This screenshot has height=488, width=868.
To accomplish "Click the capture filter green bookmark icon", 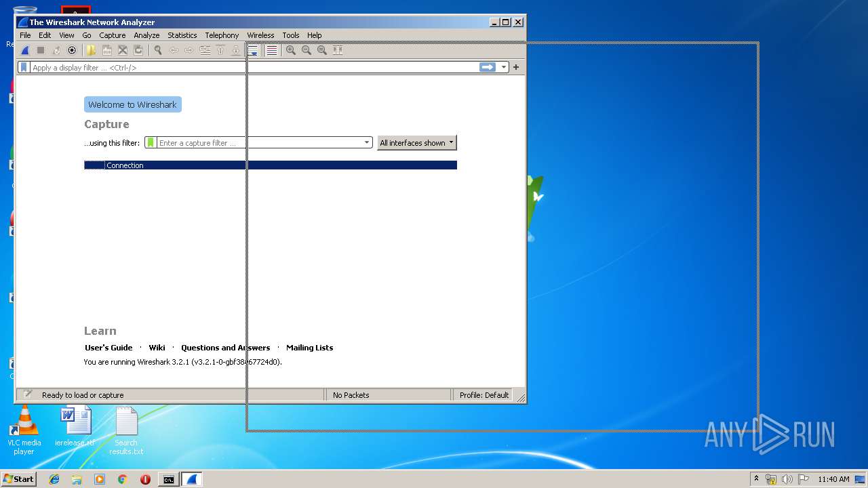I will click(x=151, y=143).
